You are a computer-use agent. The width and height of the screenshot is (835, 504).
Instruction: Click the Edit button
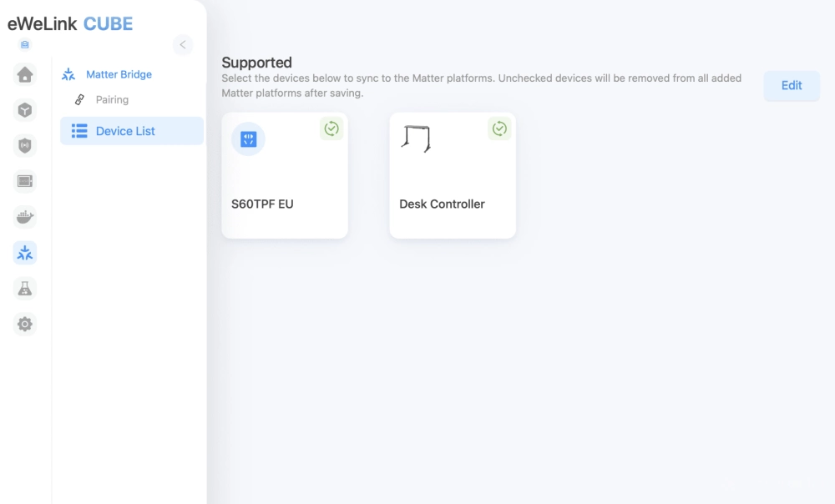click(792, 86)
